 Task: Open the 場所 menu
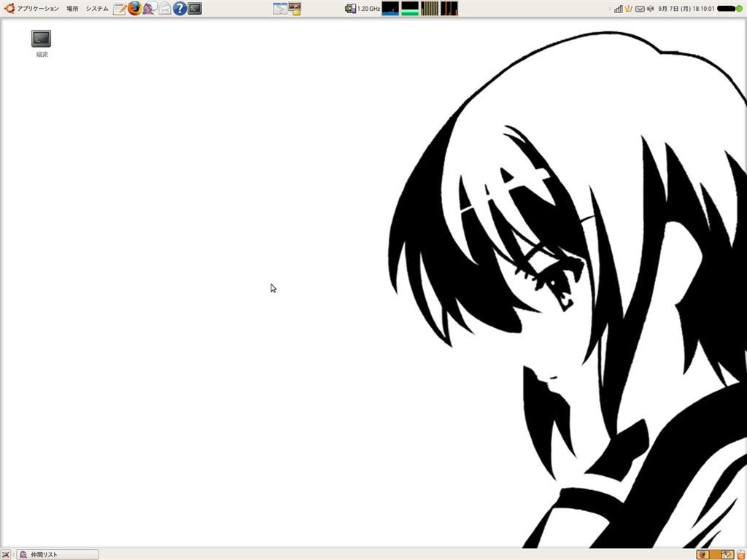72,9
